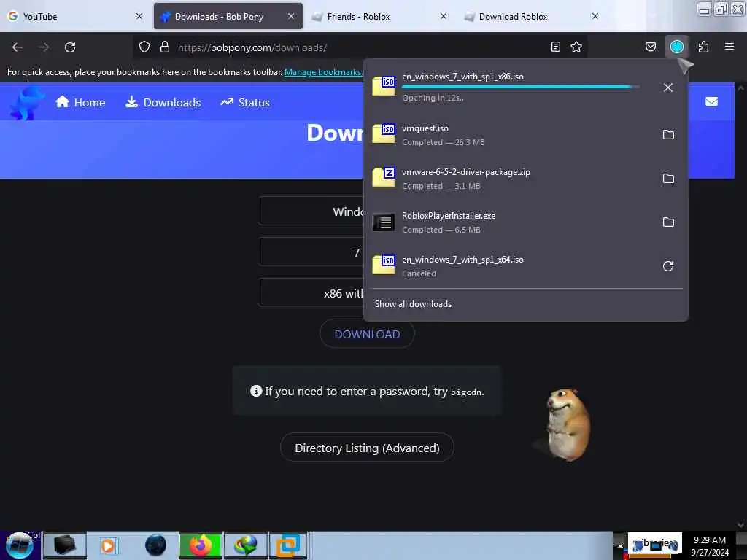The width and height of the screenshot is (747, 560).
Task: Click Show all downloads
Action: click(413, 304)
